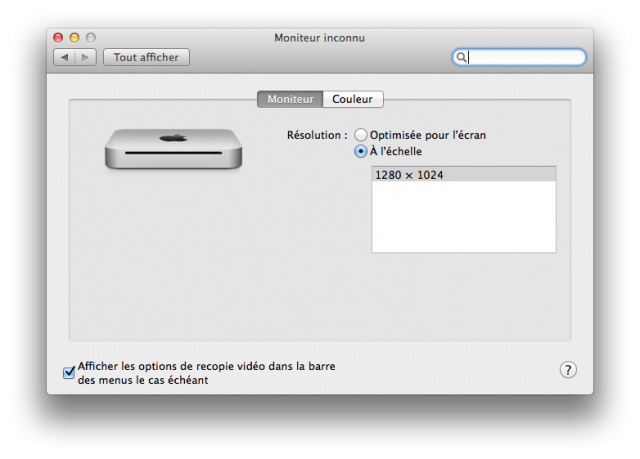
Task: Minimize the window with the yellow button
Action: pyautogui.click(x=74, y=38)
